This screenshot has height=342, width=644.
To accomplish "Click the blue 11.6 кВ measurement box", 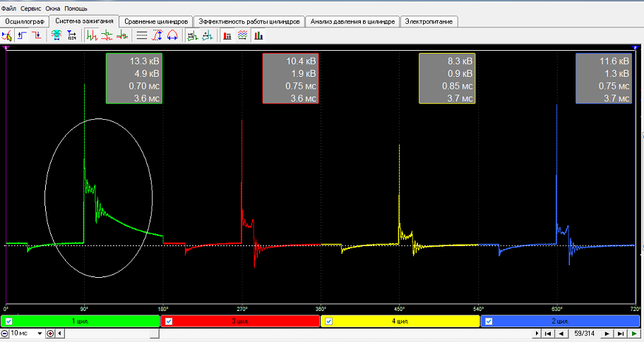I will point(604,78).
